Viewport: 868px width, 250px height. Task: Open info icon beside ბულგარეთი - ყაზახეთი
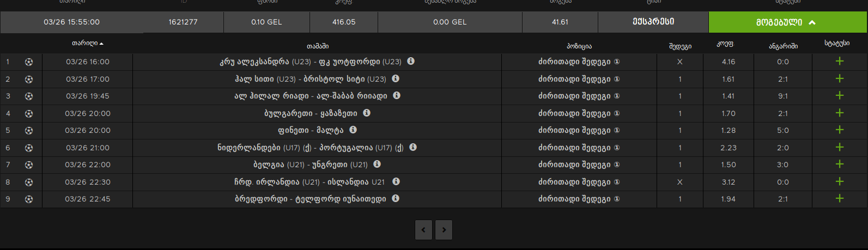[367, 113]
